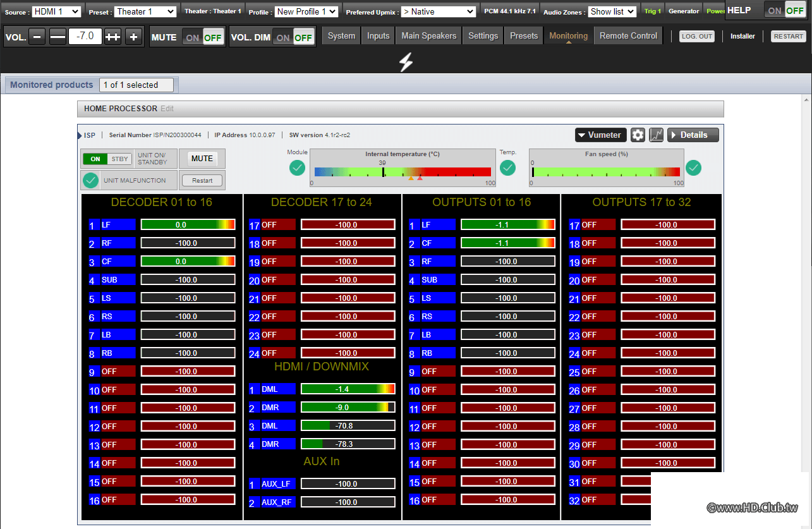Collapse the ISP triangle arrow
The width and height of the screenshot is (812, 529).
pos(80,135)
